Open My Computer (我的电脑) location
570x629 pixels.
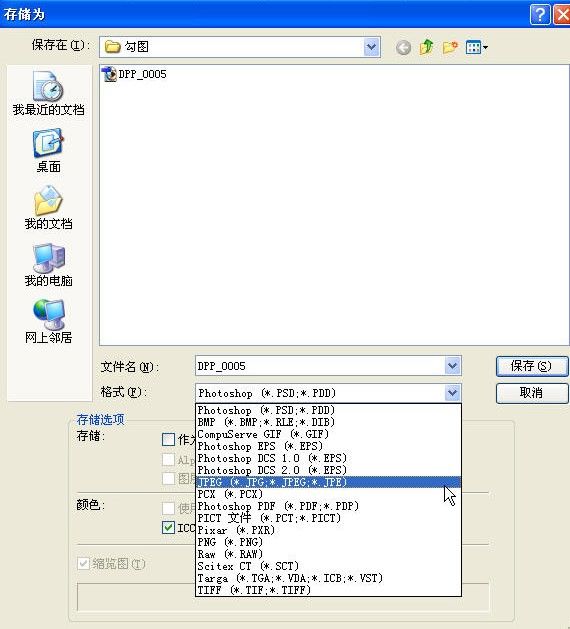[x=49, y=265]
